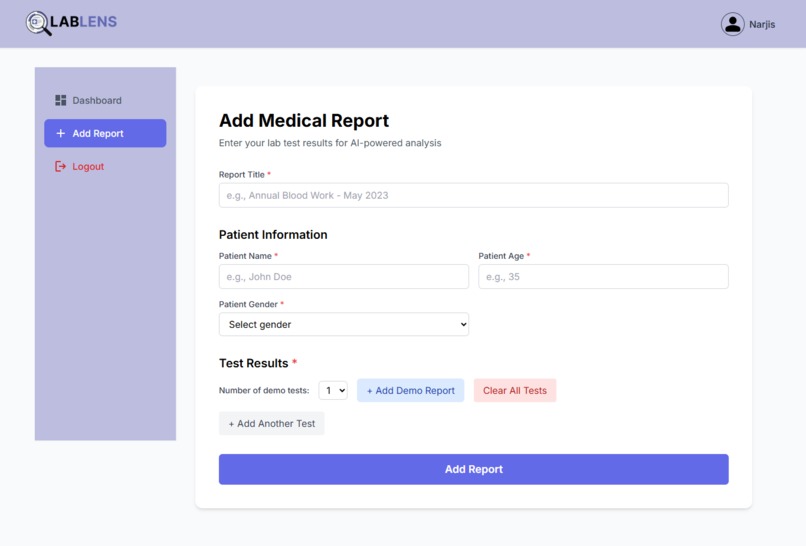Viewport: 806px width, 546px height.
Task: Click into the Patient Age field
Action: [x=603, y=277]
